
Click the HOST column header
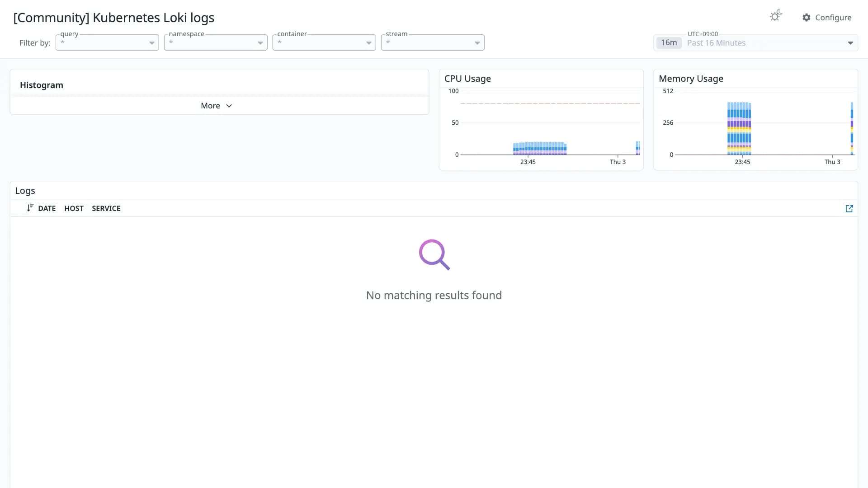(74, 208)
